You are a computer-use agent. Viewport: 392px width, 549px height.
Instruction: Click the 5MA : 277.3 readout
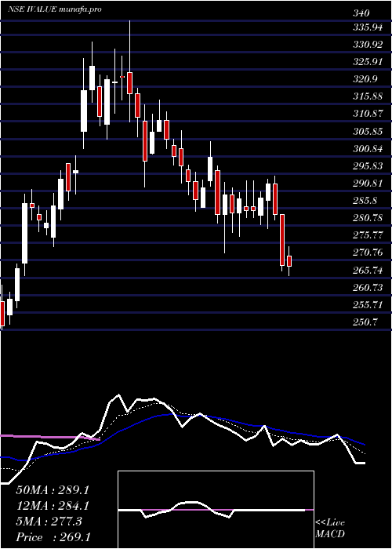coord(49,522)
